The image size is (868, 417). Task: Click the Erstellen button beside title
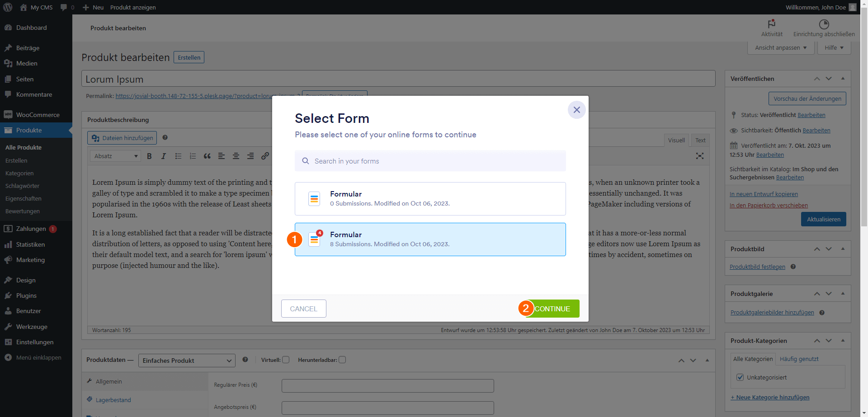[x=189, y=57]
